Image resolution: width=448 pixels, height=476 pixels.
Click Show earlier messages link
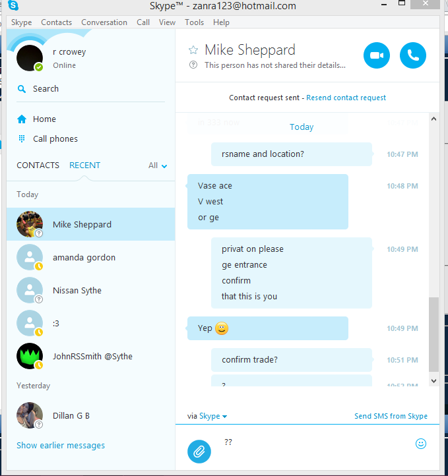61,445
